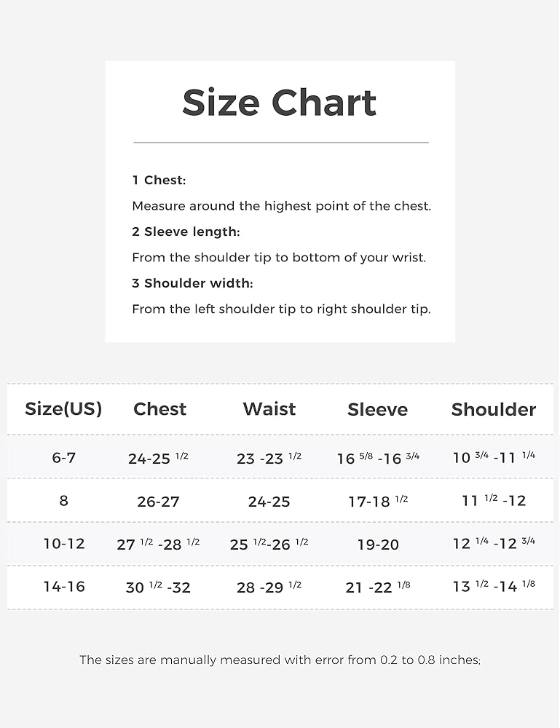Image resolution: width=560 pixels, height=728 pixels.
Task: Select the Sleeve column header
Action: tap(377, 410)
